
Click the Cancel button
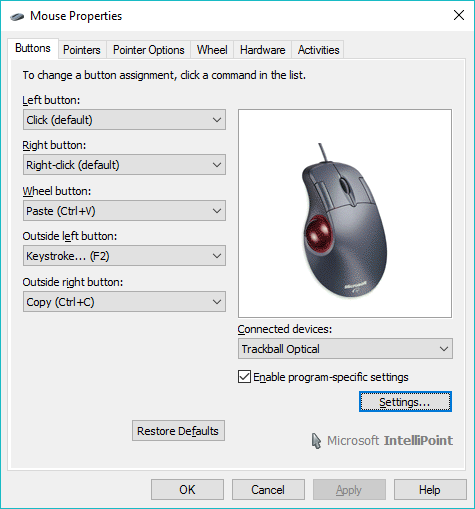click(268, 490)
